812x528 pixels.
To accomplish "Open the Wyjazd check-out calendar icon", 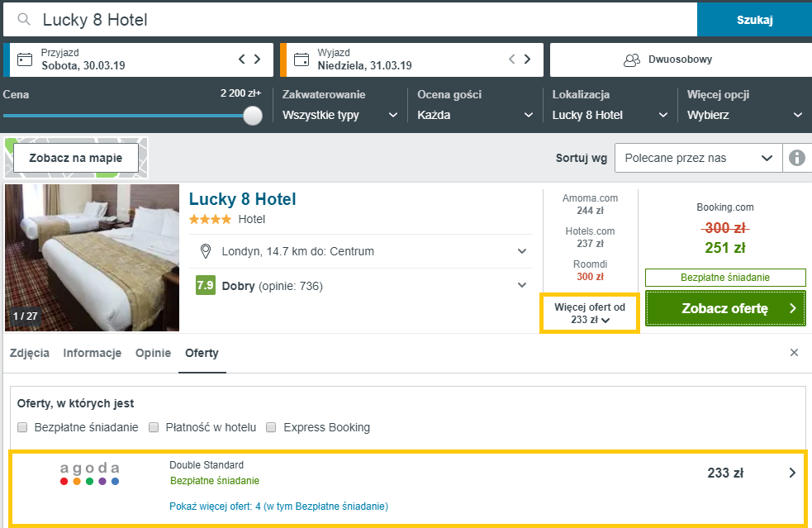I will click(302, 59).
